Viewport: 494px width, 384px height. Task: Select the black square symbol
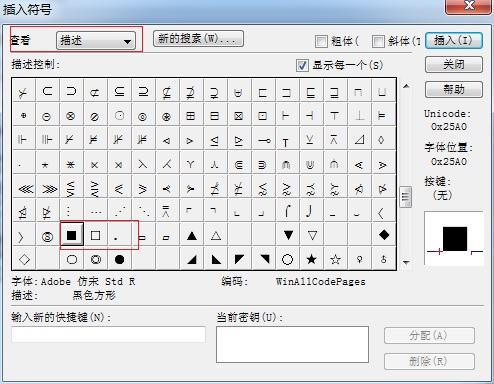pyautogui.click(x=72, y=235)
